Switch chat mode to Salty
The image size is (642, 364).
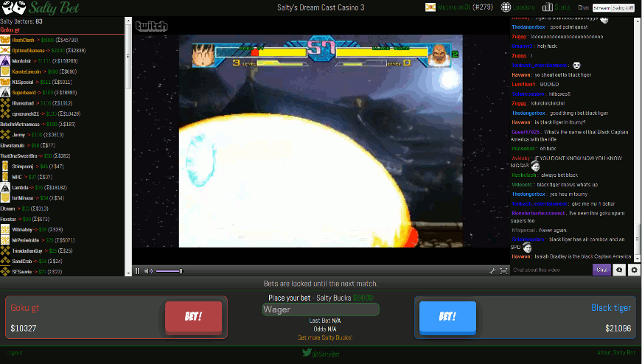point(618,8)
